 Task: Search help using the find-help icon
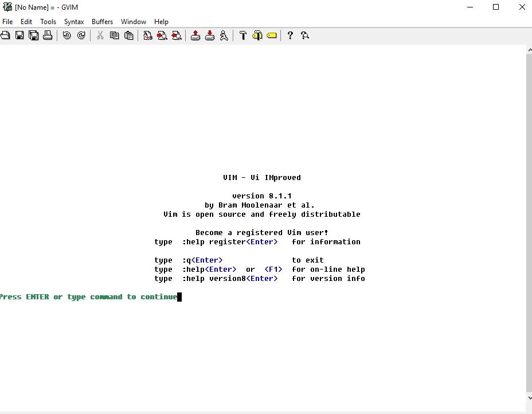pos(304,36)
